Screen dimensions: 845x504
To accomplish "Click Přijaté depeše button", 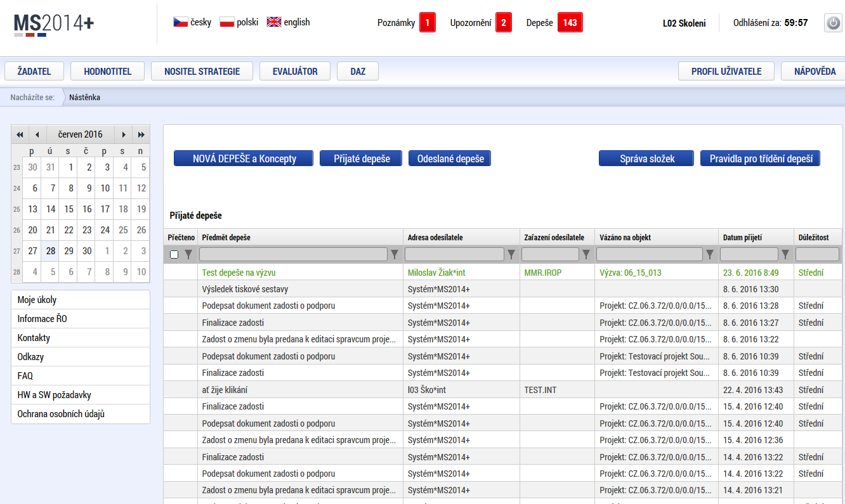I will 361,158.
